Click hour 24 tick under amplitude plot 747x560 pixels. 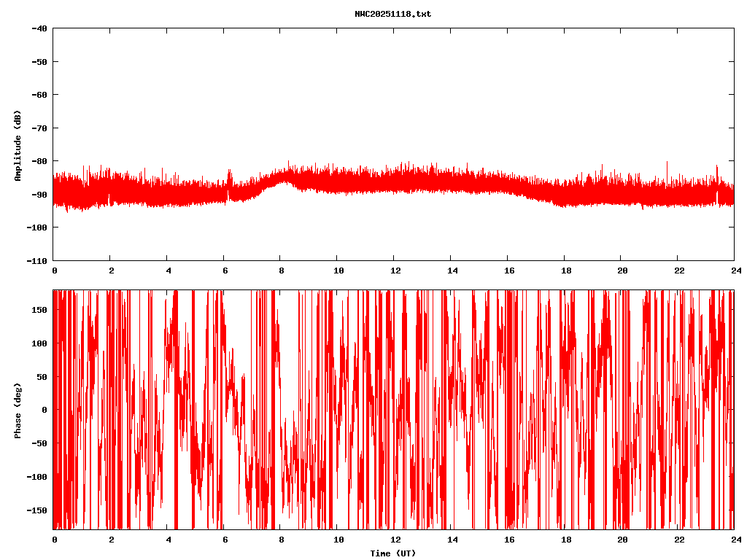tap(734, 271)
